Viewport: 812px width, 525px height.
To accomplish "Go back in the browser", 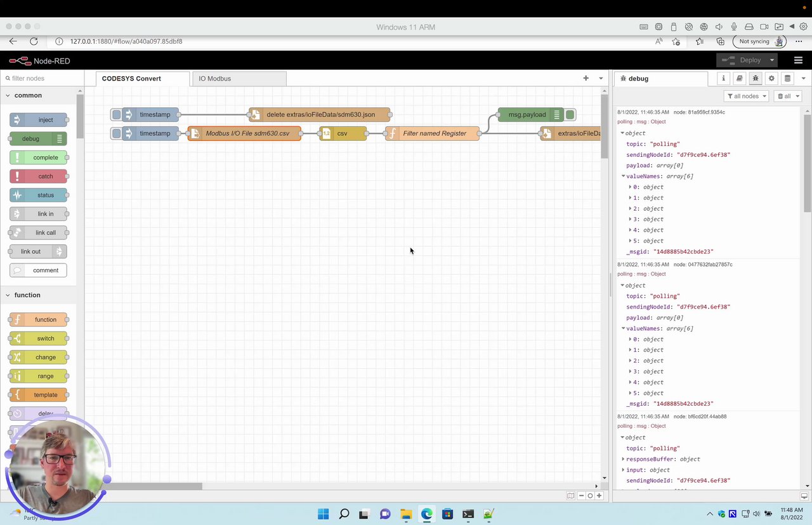I will (x=13, y=41).
